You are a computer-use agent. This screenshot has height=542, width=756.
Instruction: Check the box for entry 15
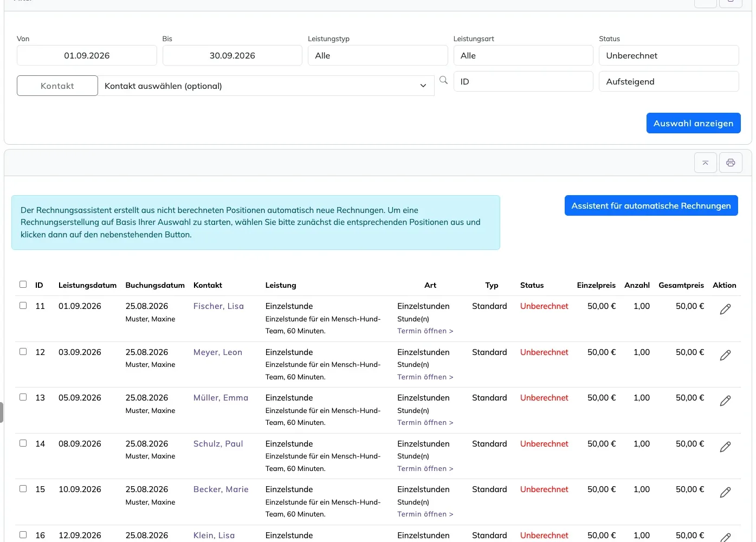pos(23,488)
